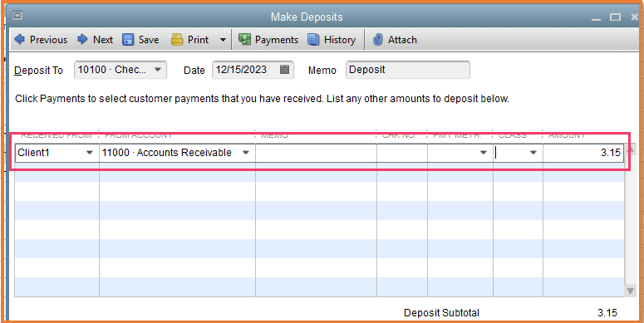Open the Payments icon in toolbar
This screenshot has width=644, height=323.
(245, 40)
